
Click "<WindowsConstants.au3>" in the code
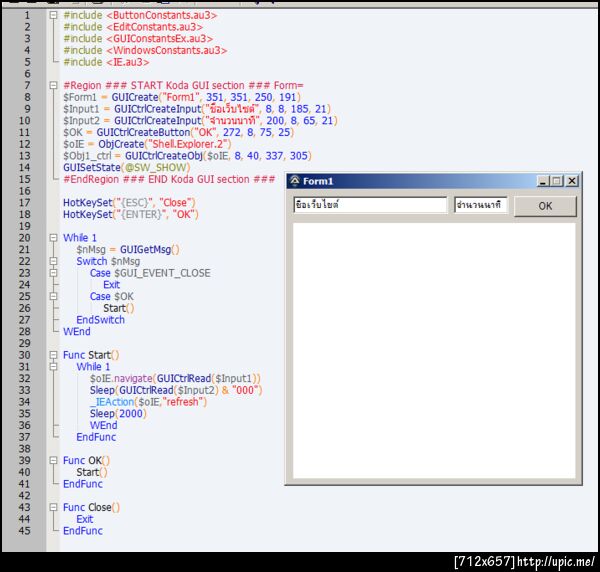click(166, 50)
